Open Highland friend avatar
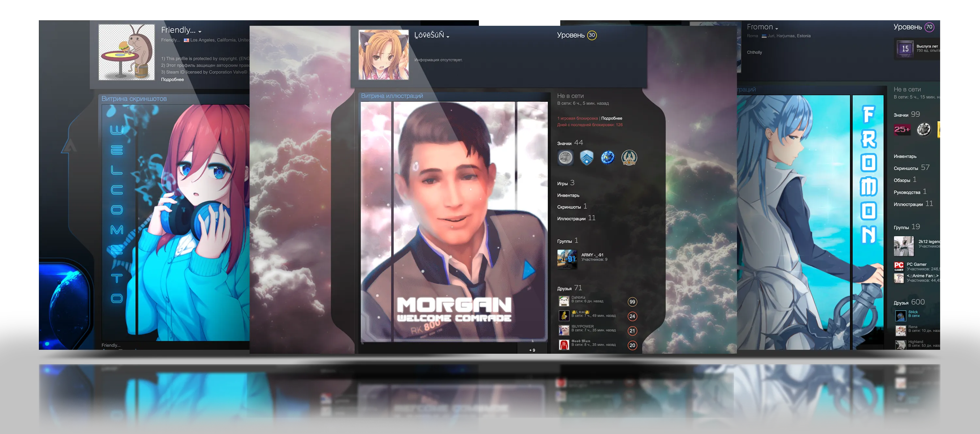Viewport: 980px width, 434px height. [x=901, y=345]
